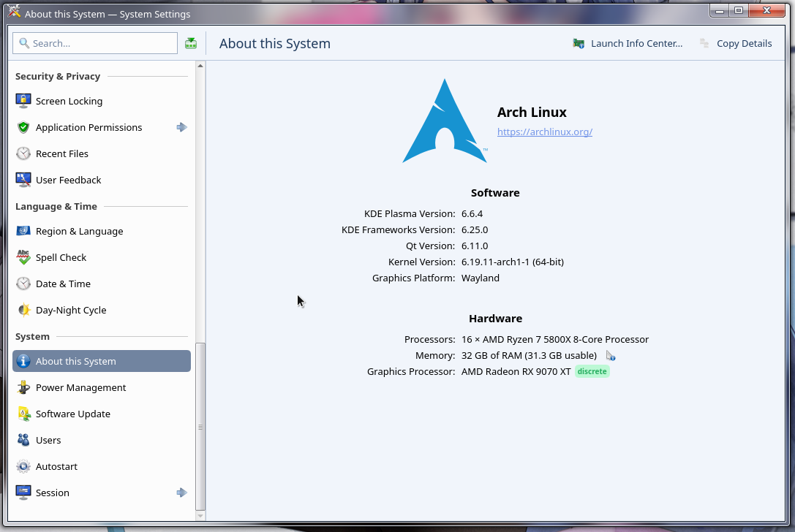Click the Search input field

pos(95,43)
